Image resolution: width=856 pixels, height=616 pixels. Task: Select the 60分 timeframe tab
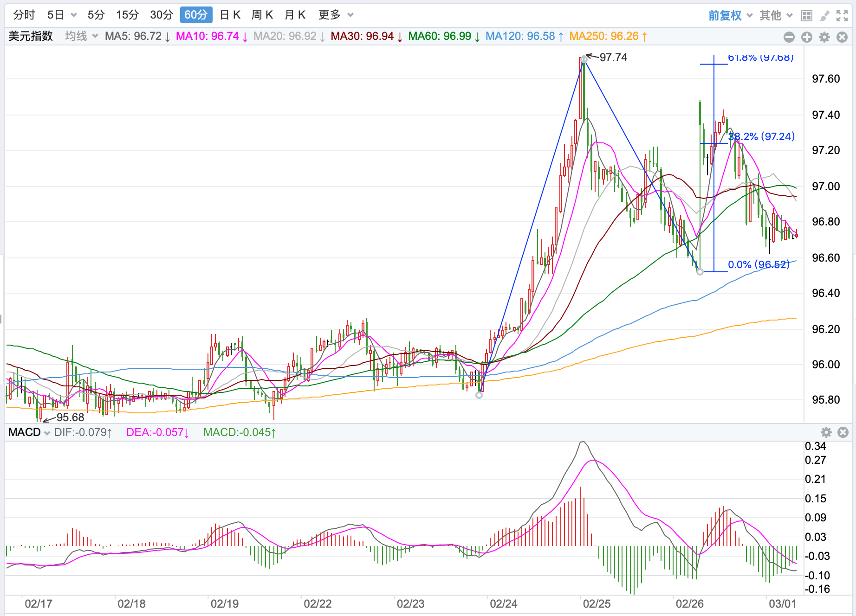point(196,15)
